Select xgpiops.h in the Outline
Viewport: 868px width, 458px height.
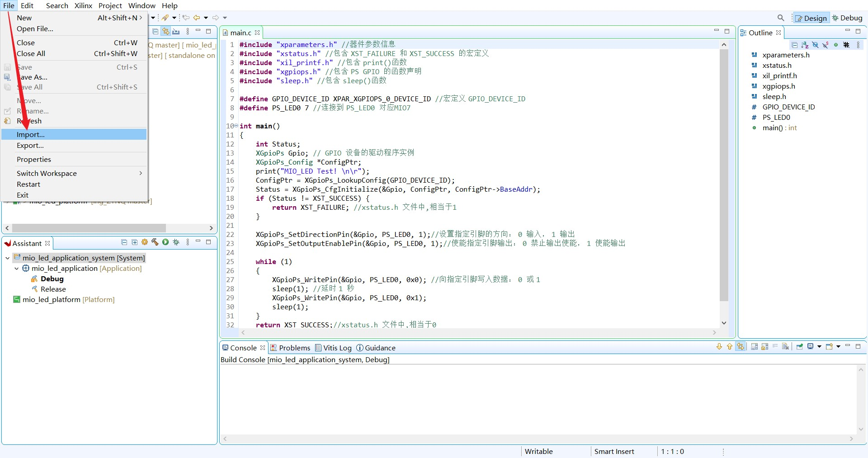coord(778,86)
